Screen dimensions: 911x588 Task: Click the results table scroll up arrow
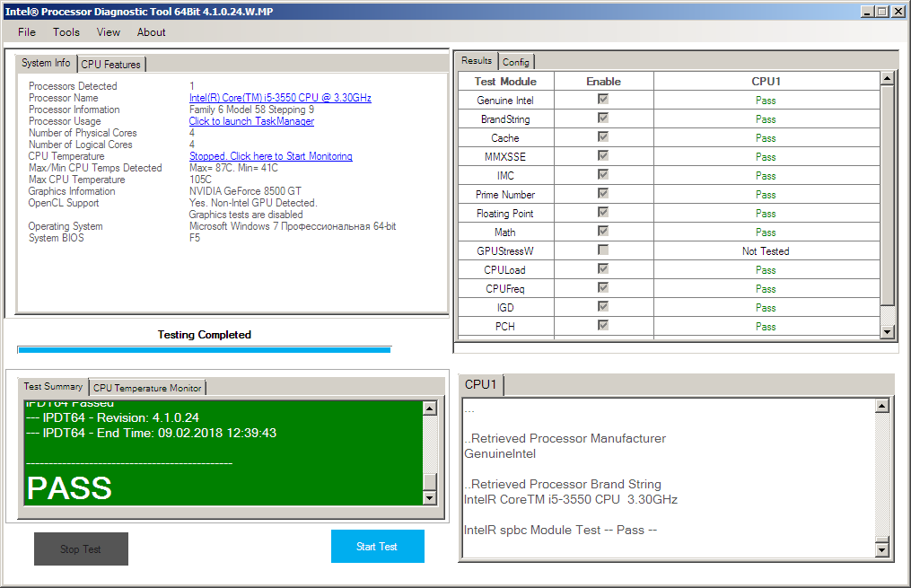(887, 78)
